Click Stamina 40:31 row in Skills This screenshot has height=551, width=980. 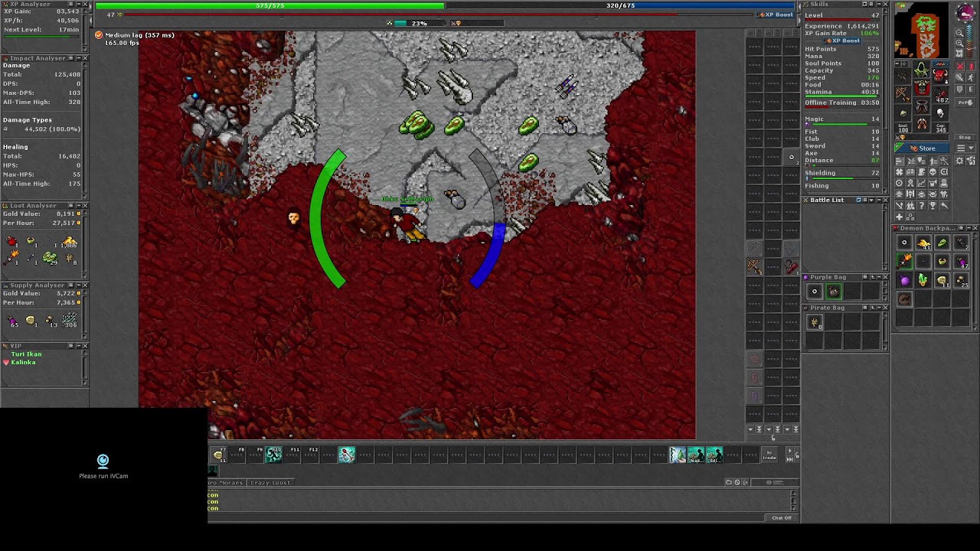[841, 92]
